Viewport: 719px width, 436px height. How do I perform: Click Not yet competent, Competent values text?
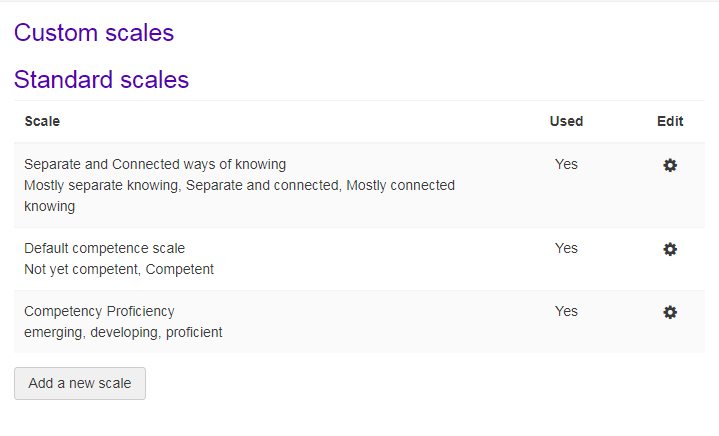119,269
